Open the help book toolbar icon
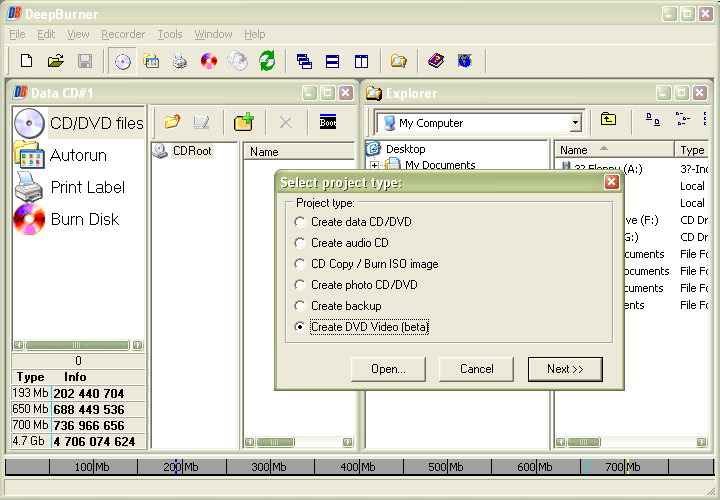 coord(435,61)
